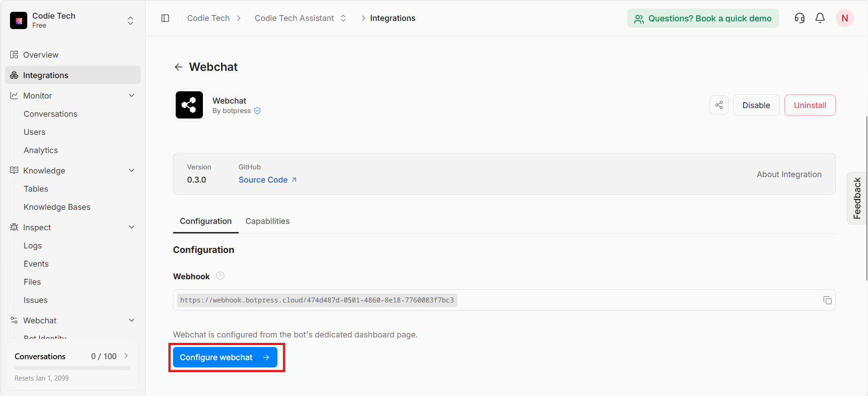Collapse the Knowledge section
Screen dimensions: 868x396
pos(132,170)
